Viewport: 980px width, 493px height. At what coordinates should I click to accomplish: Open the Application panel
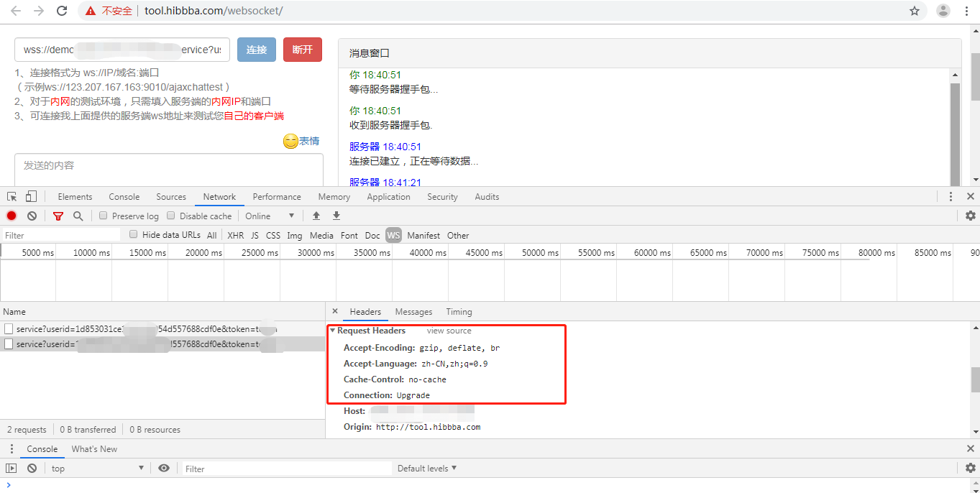coord(388,196)
